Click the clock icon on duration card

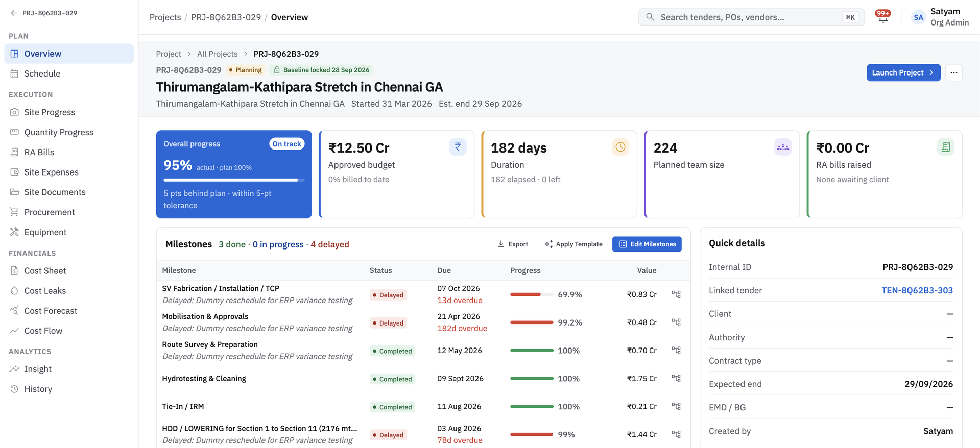point(620,147)
